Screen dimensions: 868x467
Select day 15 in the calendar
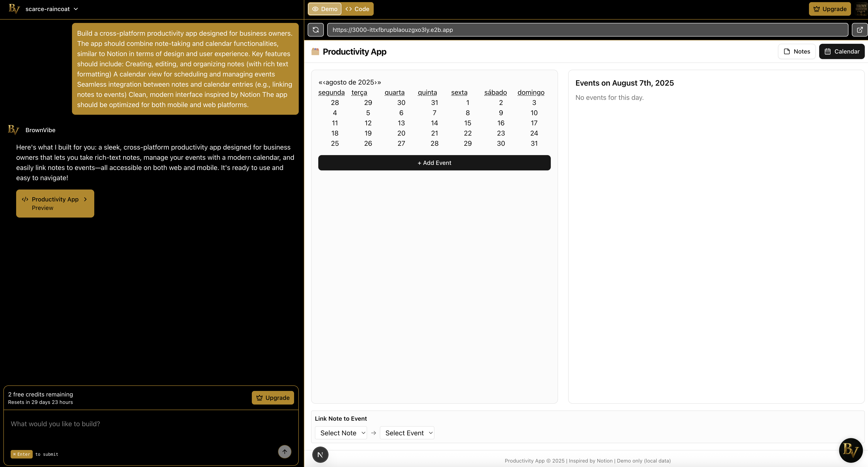tap(467, 123)
